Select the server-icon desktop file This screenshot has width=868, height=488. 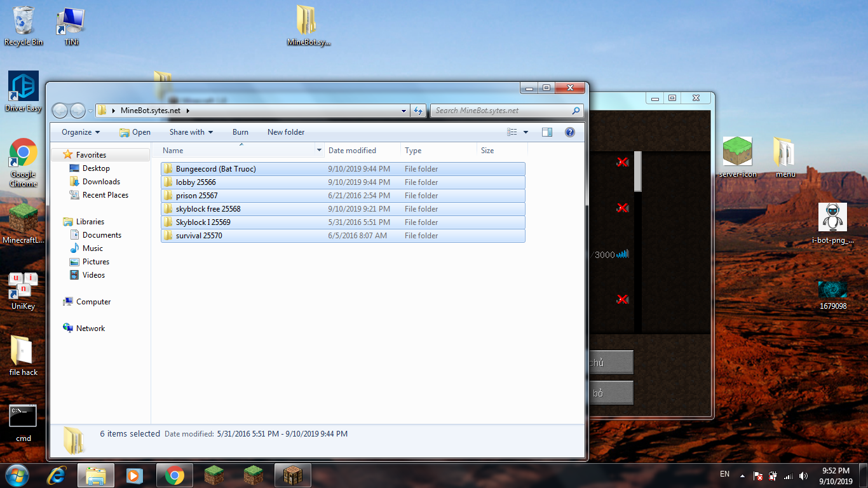pos(738,157)
